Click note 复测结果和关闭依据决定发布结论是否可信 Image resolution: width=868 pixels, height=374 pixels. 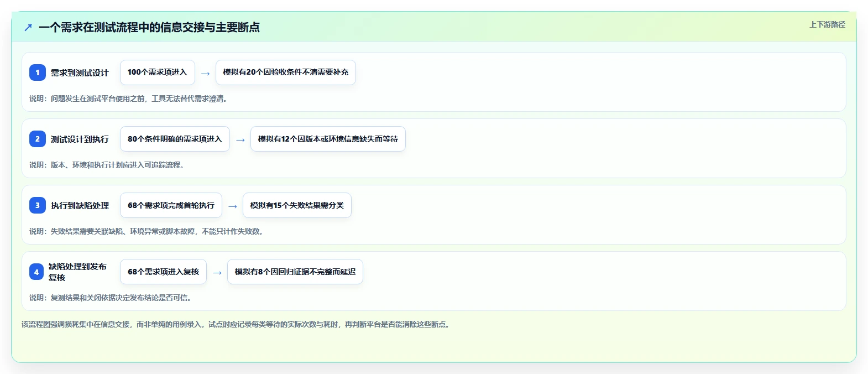tap(111, 298)
